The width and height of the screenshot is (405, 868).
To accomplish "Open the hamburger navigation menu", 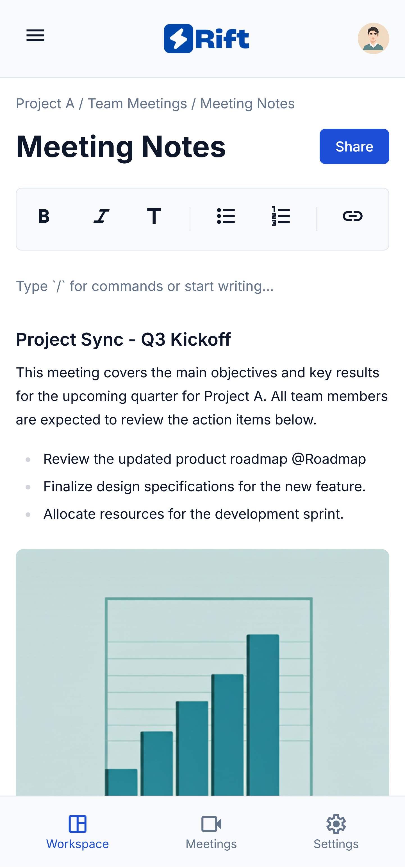I will [x=35, y=35].
